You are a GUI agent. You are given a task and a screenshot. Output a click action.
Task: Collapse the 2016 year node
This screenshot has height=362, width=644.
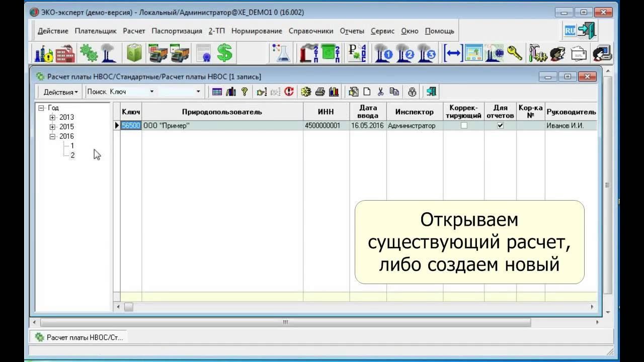52,136
